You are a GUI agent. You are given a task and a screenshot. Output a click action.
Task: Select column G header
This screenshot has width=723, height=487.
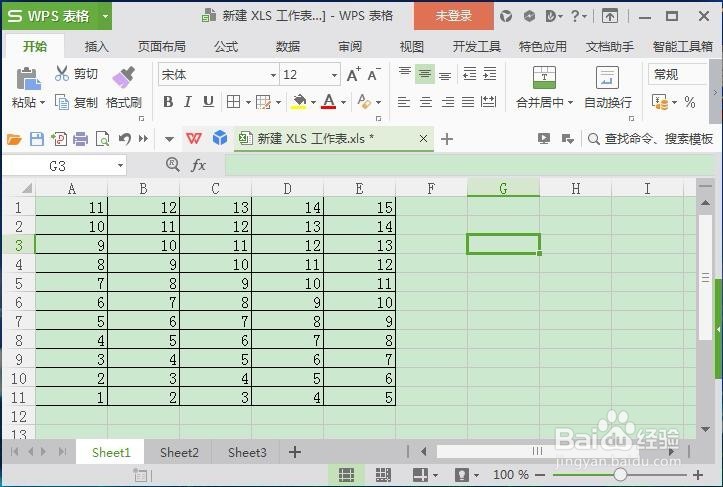(504, 188)
